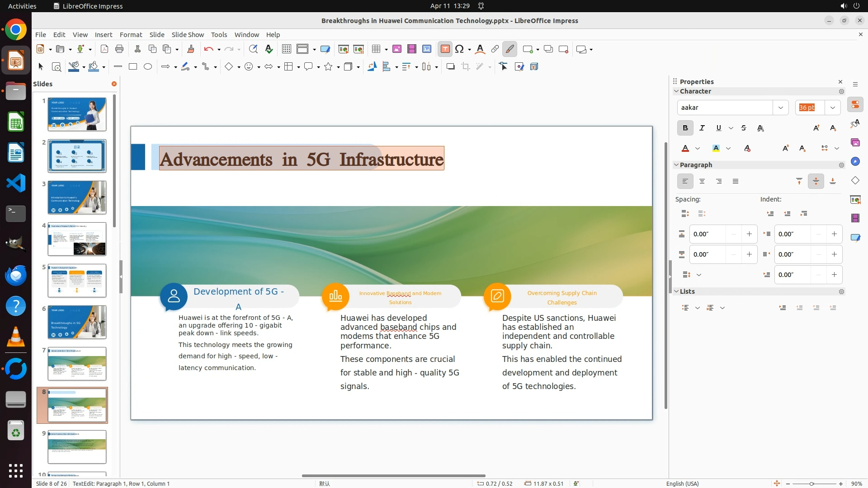The width and height of the screenshot is (868, 488).
Task: Click the Print icon in toolbar
Action: click(x=119, y=49)
